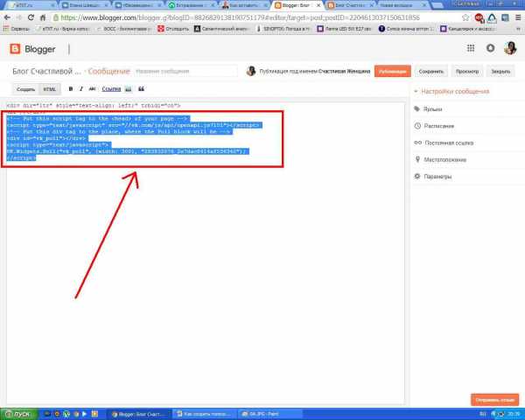525x420 pixels.
Task: Click the Windows Пуск start button
Action: pyautogui.click(x=18, y=414)
